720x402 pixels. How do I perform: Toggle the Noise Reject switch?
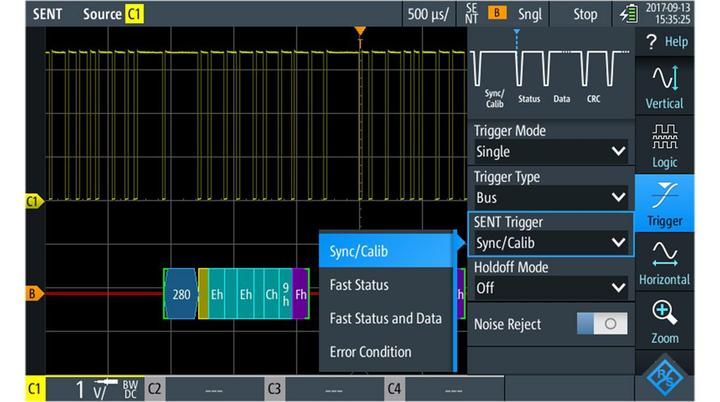click(x=602, y=324)
